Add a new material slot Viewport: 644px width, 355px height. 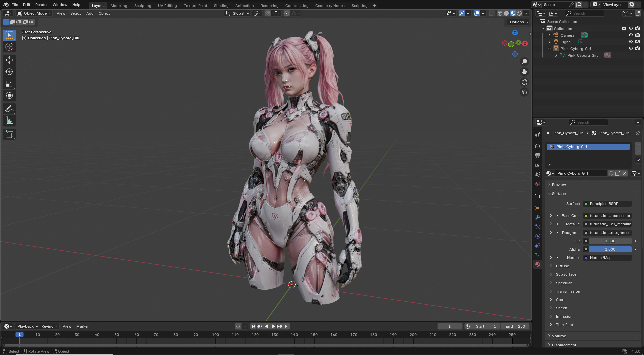tap(638, 145)
